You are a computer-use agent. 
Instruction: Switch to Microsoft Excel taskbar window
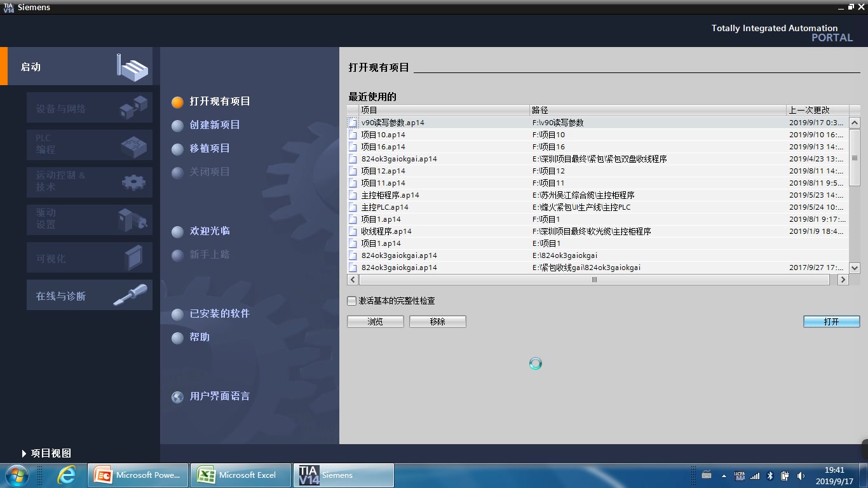click(241, 475)
